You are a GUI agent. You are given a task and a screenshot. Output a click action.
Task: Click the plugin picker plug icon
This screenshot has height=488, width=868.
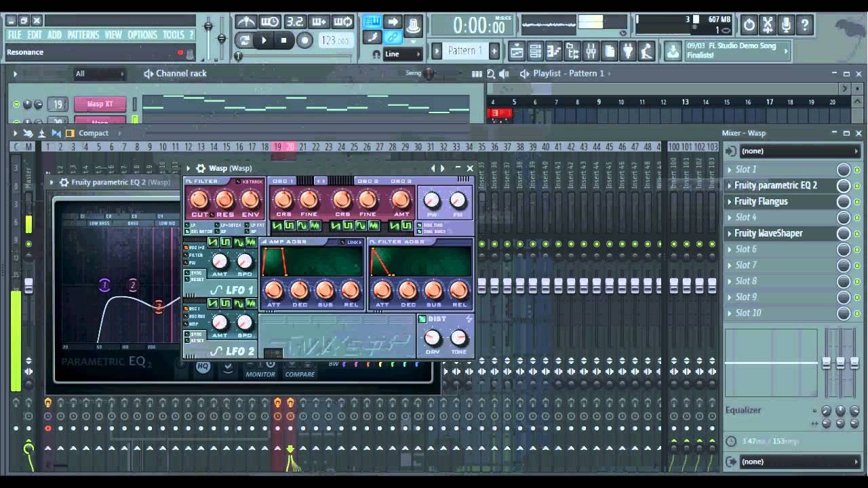628,51
